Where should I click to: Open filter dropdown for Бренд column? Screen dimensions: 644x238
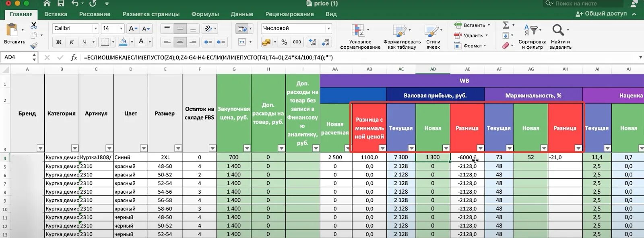click(x=40, y=148)
